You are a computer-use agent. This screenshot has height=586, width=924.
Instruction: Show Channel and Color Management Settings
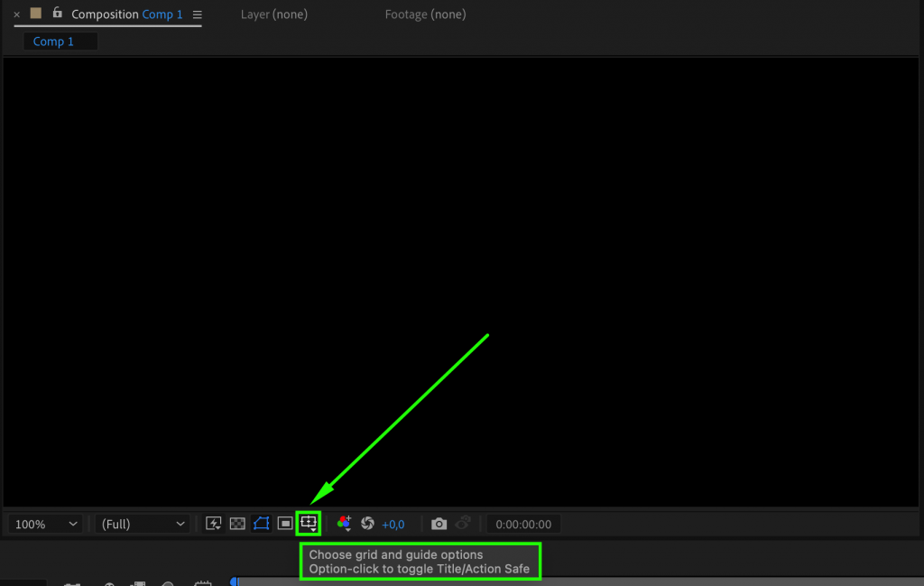coord(344,524)
